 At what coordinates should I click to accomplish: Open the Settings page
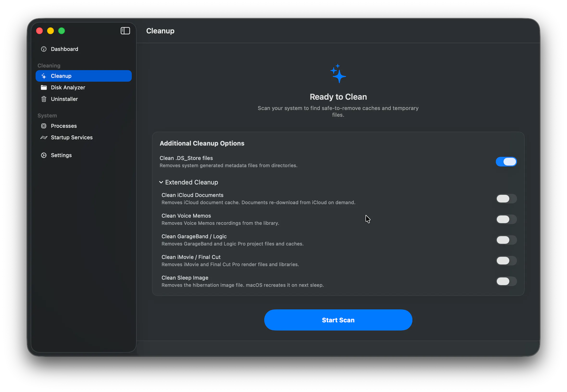[x=84, y=155]
